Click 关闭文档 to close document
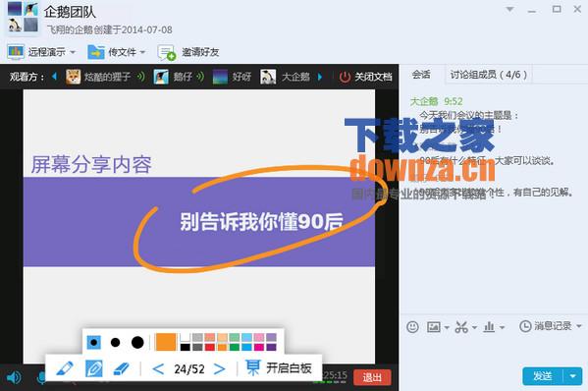 [373, 77]
